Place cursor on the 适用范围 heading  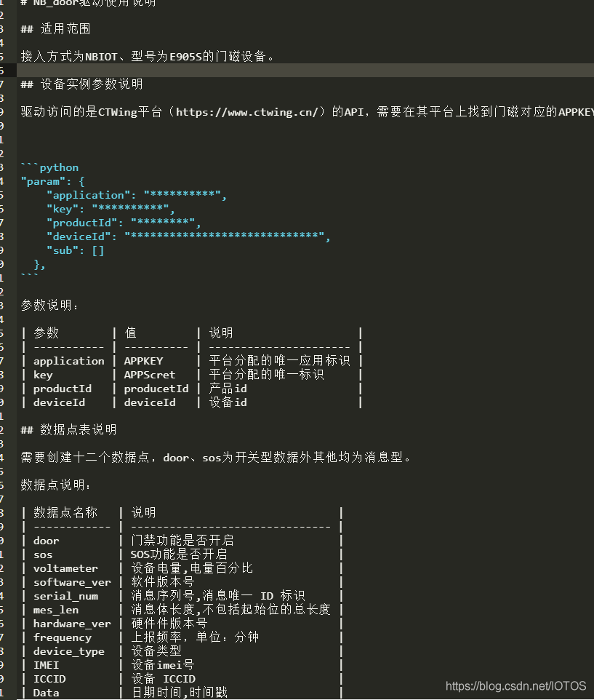coord(65,29)
